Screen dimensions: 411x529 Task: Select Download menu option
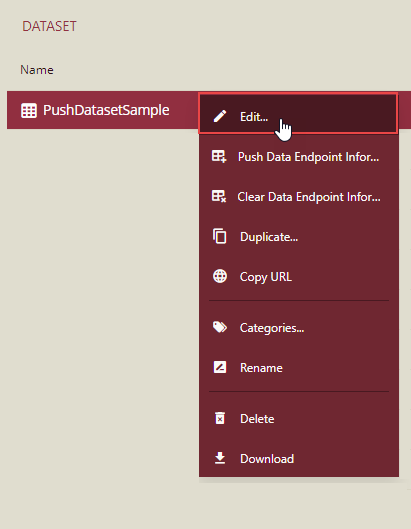point(298,458)
